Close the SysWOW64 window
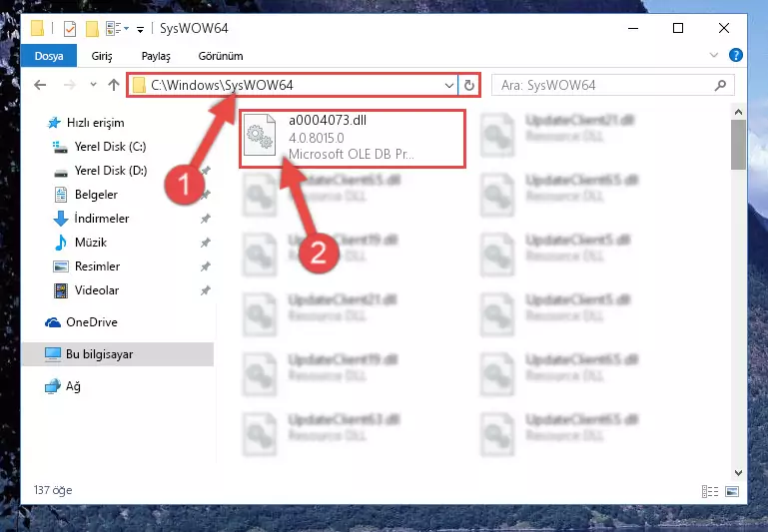This screenshot has width=768, height=532. click(723, 28)
